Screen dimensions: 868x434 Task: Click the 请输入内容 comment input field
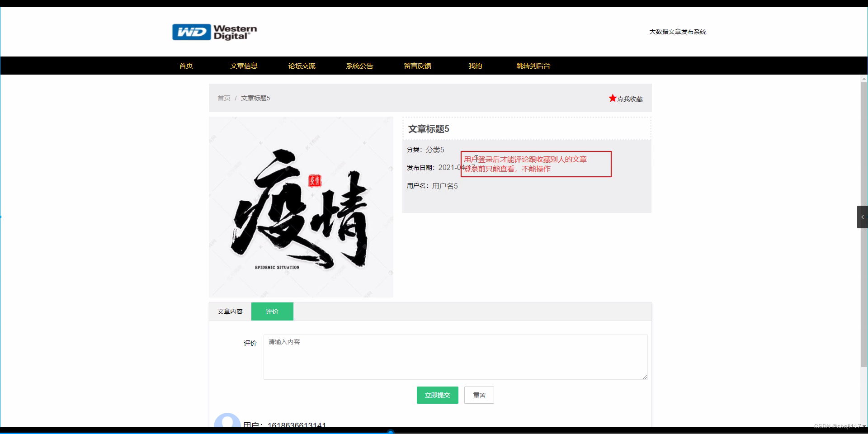(x=455, y=357)
